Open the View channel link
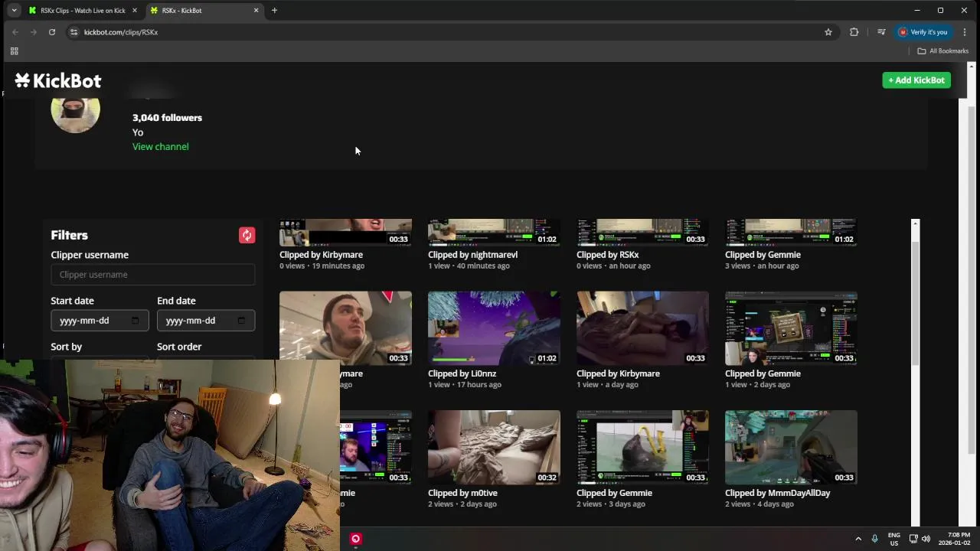The image size is (980, 551). tap(161, 147)
